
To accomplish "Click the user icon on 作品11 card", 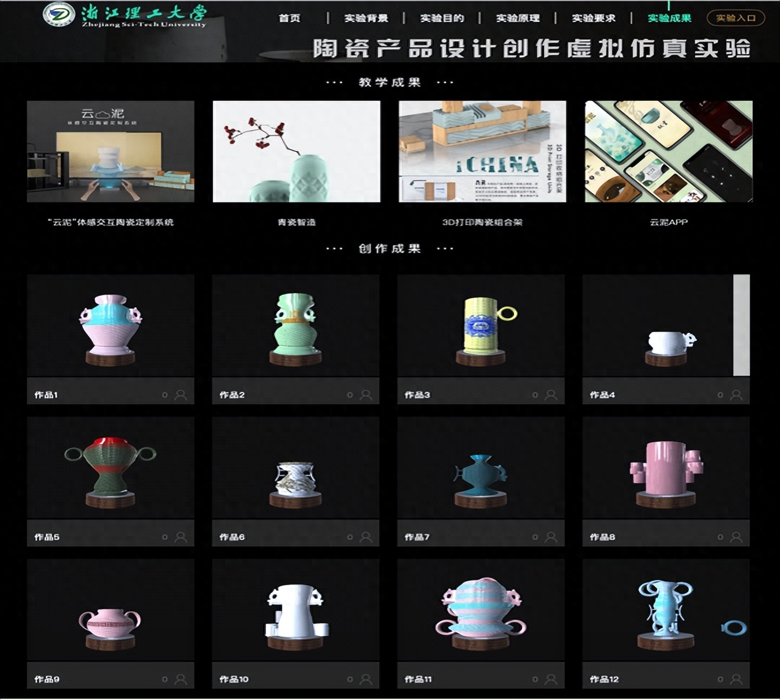I will point(551,679).
